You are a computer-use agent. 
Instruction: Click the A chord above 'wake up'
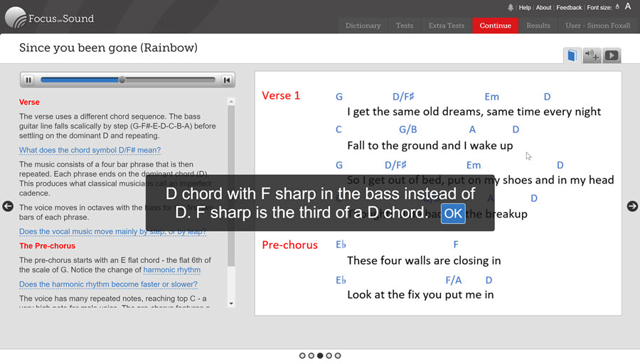coord(472,129)
